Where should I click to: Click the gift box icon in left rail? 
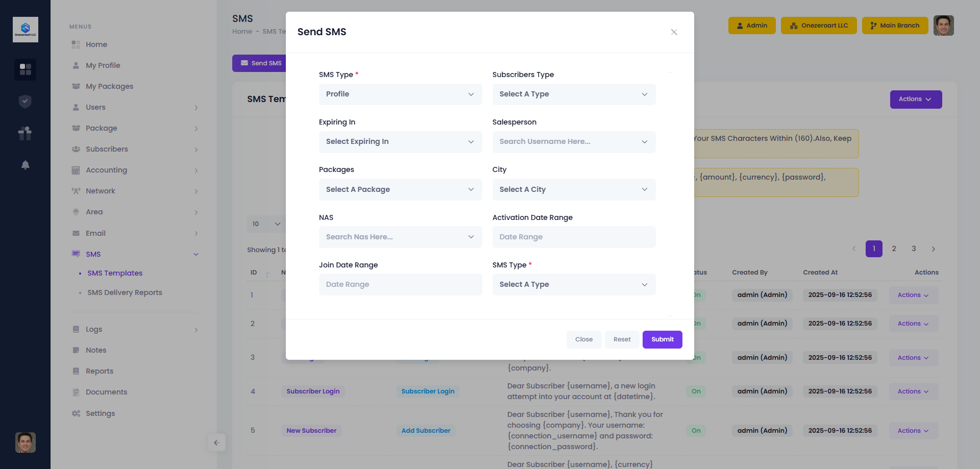(x=25, y=133)
